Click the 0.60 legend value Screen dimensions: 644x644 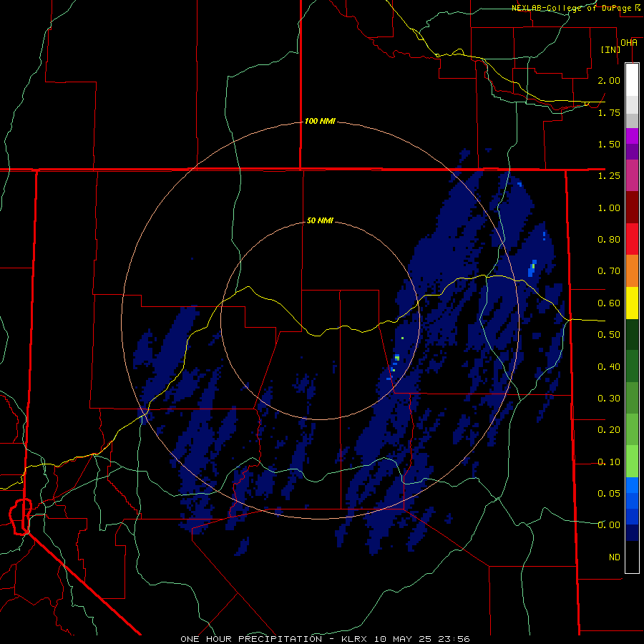609,303
